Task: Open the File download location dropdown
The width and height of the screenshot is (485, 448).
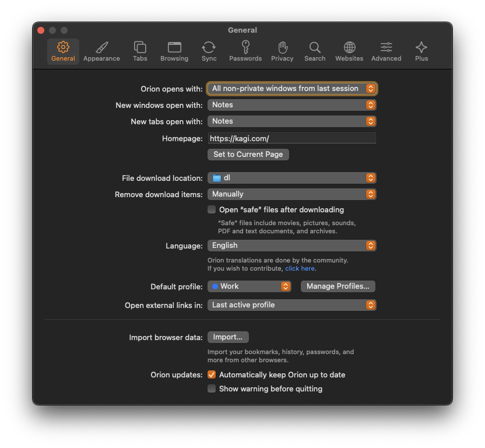Action: [x=291, y=178]
